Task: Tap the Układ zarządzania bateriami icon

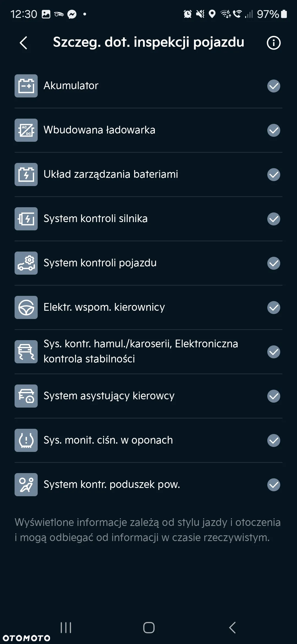Action: pyautogui.click(x=26, y=174)
